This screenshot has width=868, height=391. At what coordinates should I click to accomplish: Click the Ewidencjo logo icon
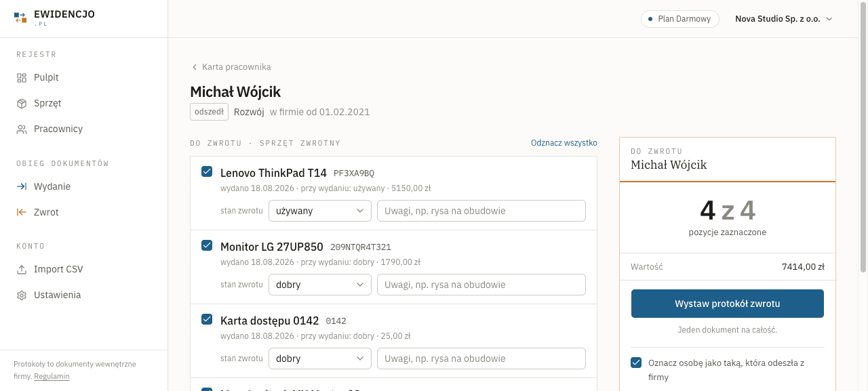(x=21, y=18)
